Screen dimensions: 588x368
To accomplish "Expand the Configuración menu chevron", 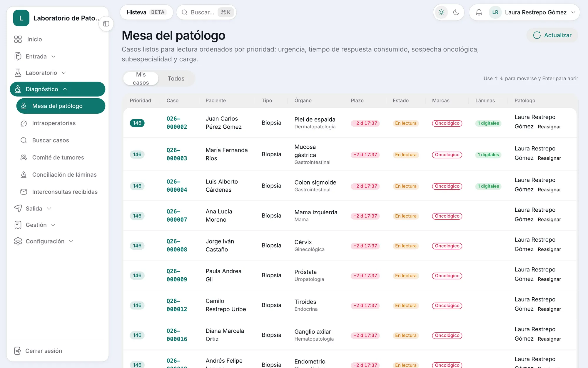I will point(71,241).
